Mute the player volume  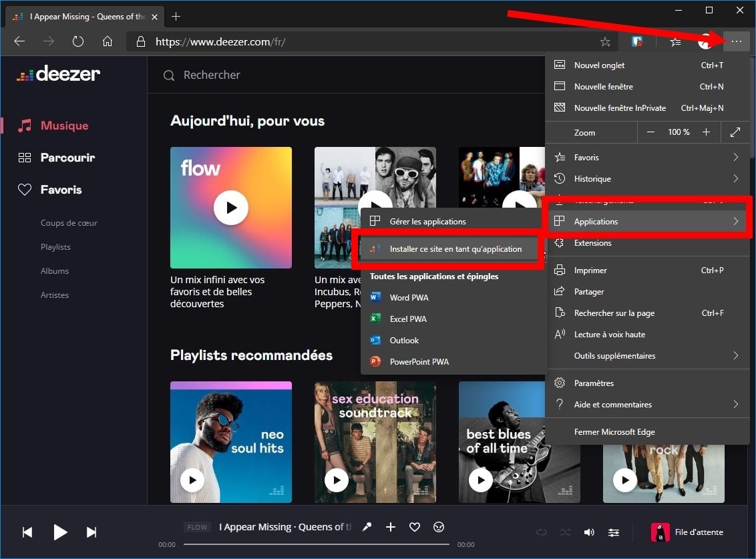point(588,532)
